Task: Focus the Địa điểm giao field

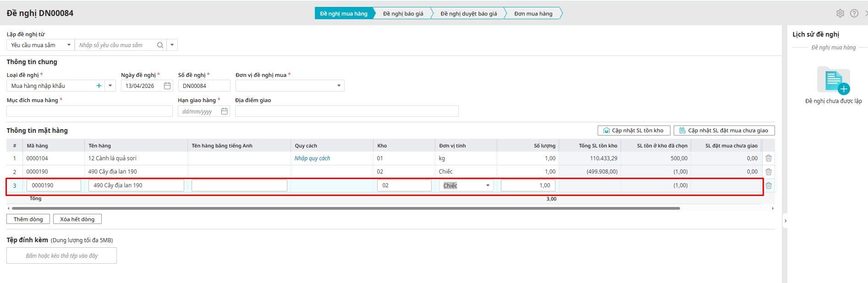Action: click(346, 111)
